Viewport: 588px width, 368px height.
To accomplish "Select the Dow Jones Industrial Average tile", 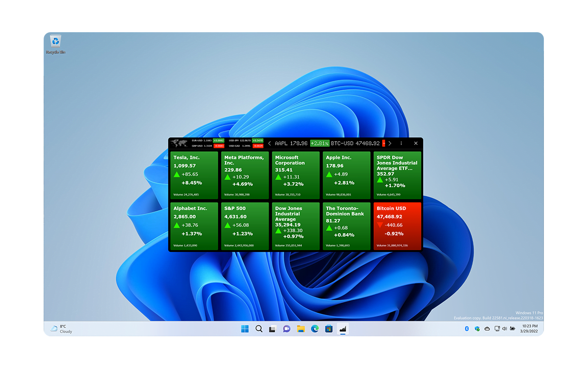I will [x=295, y=225].
